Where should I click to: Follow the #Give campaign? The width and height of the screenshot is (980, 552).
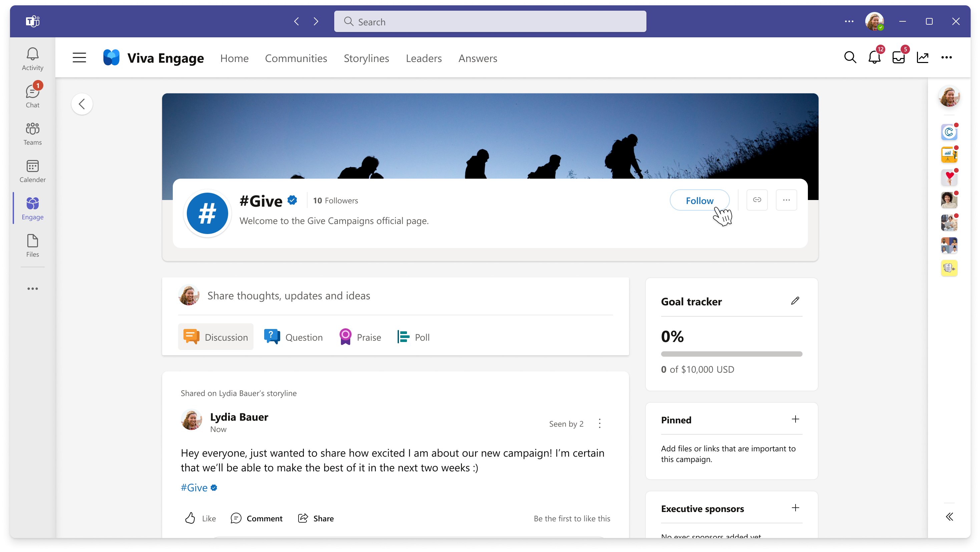(x=700, y=200)
